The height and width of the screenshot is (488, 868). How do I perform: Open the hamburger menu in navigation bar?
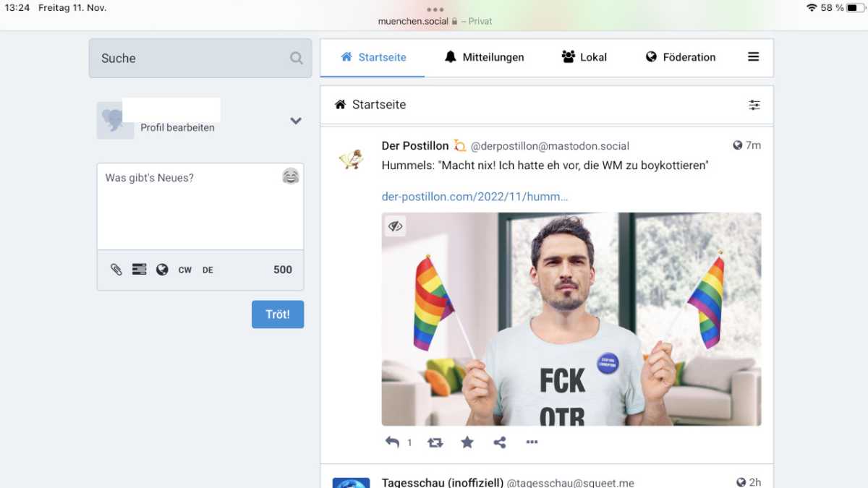[x=753, y=57]
